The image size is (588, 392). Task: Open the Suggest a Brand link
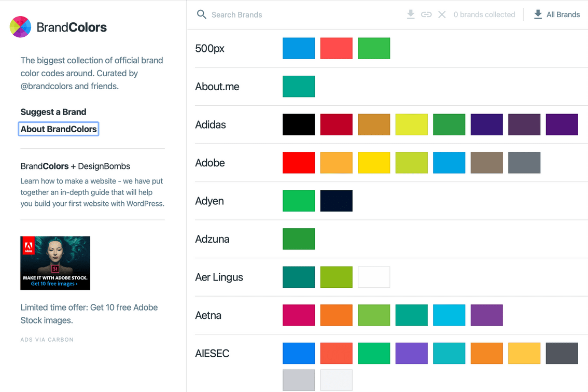tap(53, 112)
